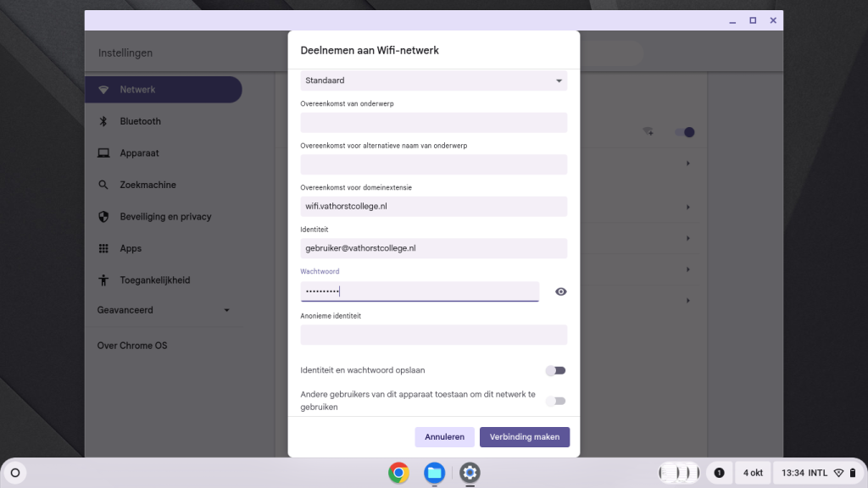
Task: Click Verbinding maken button
Action: (x=524, y=437)
